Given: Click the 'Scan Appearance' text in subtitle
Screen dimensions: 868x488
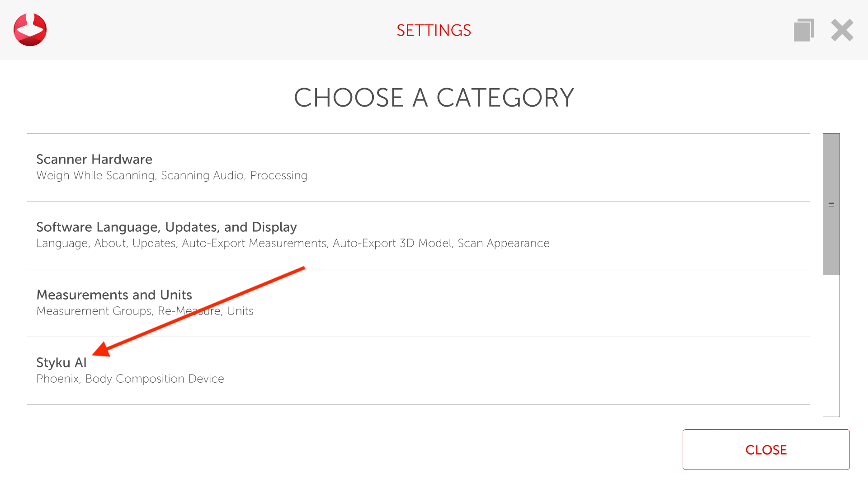Looking at the screenshot, I should 503,244.
